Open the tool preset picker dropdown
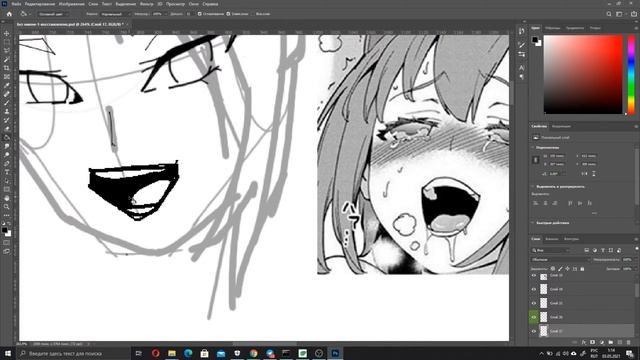Viewport: 640px width, 360px height. (25, 13)
